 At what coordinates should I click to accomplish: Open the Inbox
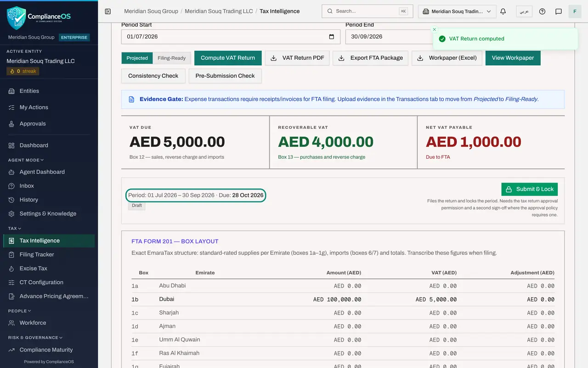click(x=49, y=186)
